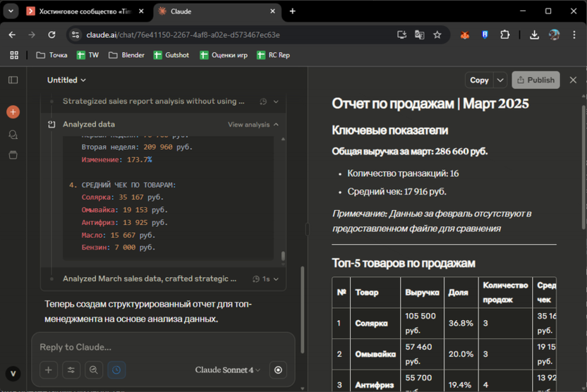The width and height of the screenshot is (587, 392).
Task: Open search and tools settings sliders icon
Action: click(71, 370)
